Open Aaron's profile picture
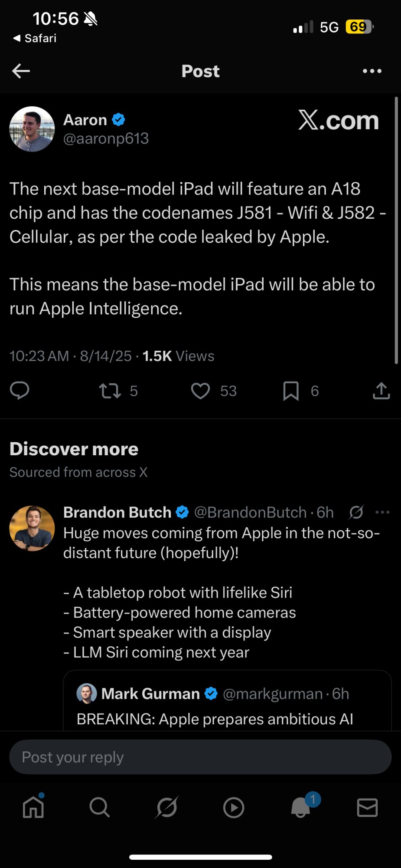The height and width of the screenshot is (868, 401). click(32, 129)
